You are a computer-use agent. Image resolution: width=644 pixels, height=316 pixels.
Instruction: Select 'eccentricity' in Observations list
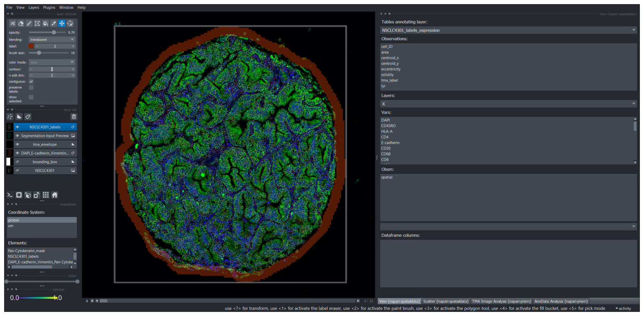tap(391, 69)
